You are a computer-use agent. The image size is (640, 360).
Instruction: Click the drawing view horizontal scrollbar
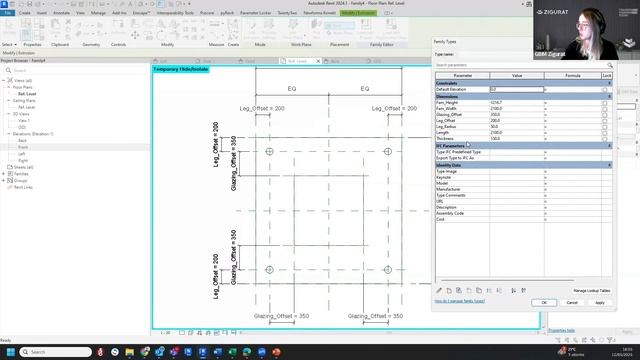388,333
